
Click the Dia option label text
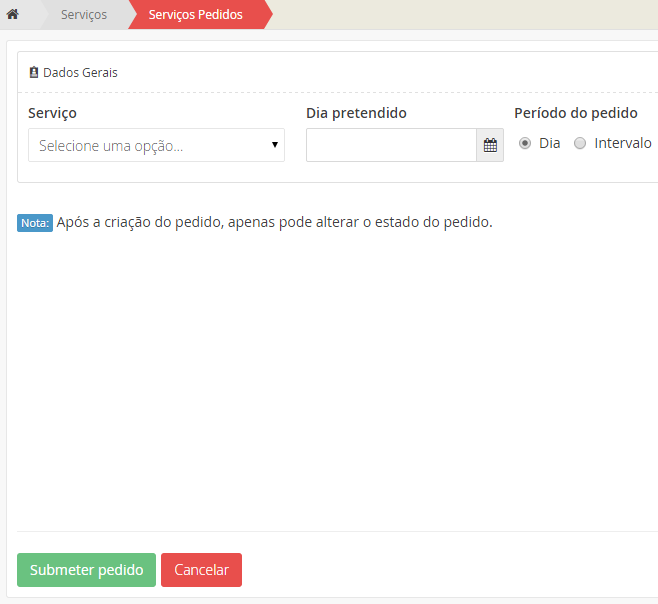549,143
